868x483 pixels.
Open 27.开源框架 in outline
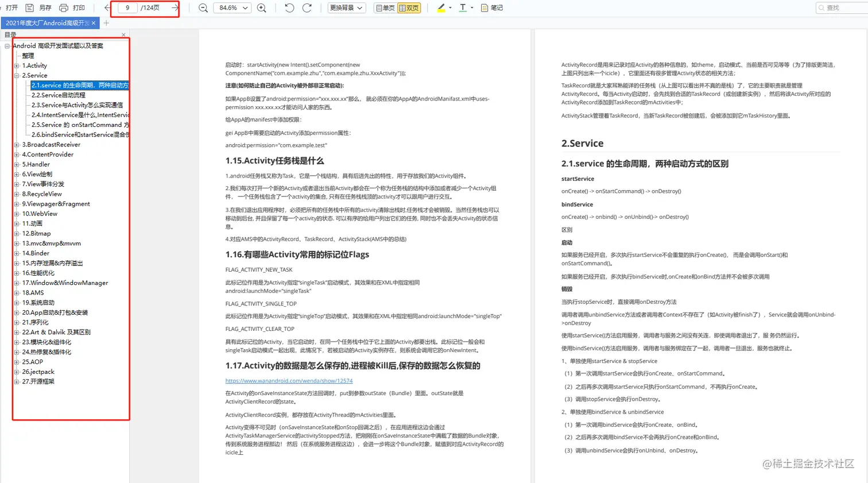tap(38, 381)
